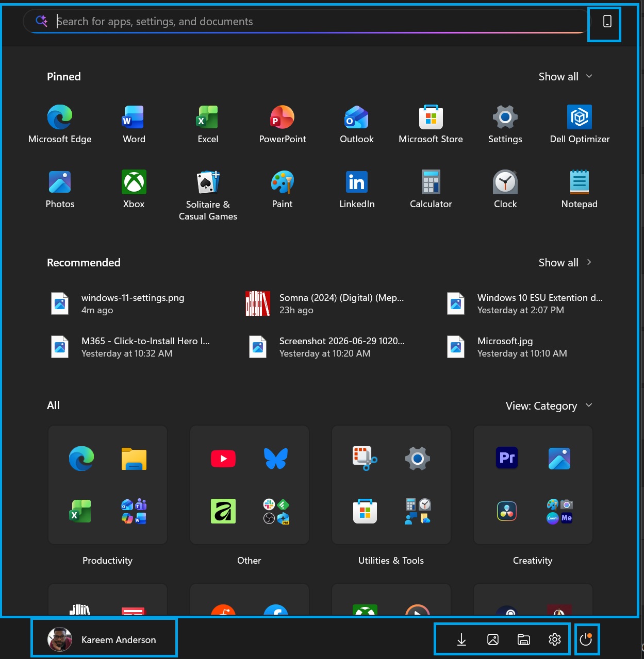Image resolution: width=644 pixels, height=659 pixels.
Task: Launch Dell Optimizer
Action: 580,124
